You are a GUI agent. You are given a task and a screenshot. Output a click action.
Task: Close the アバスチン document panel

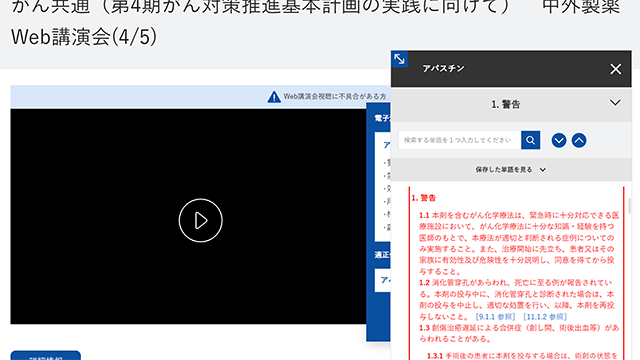(x=616, y=69)
